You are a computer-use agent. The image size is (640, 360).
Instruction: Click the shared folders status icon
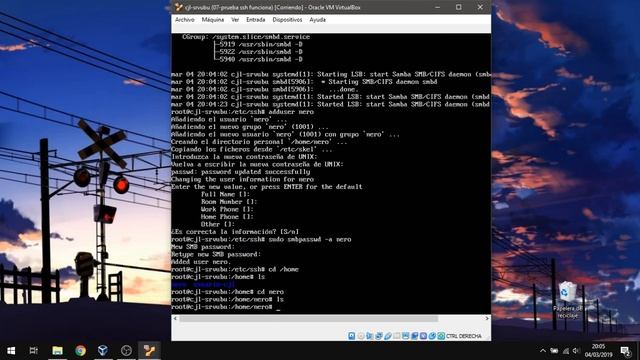point(397,336)
